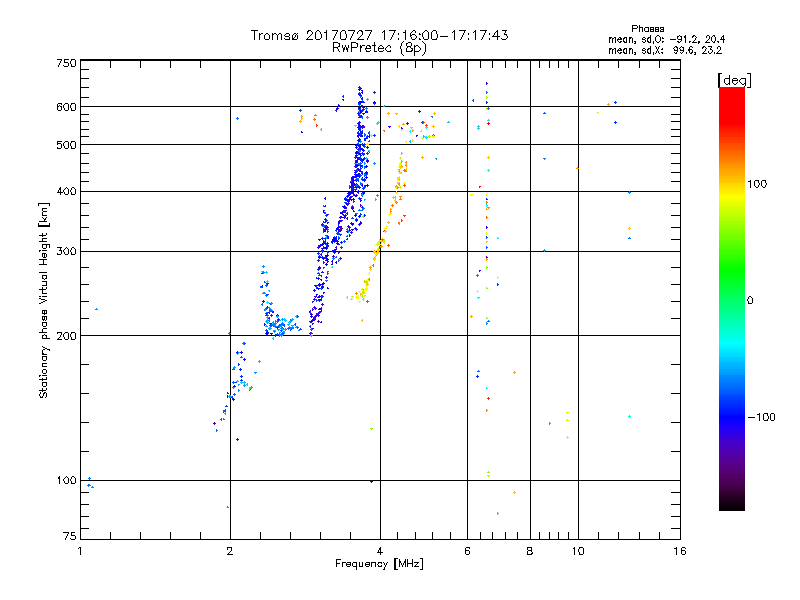Click the '100' y-axis tick label
800x600 pixels.
[66, 480]
